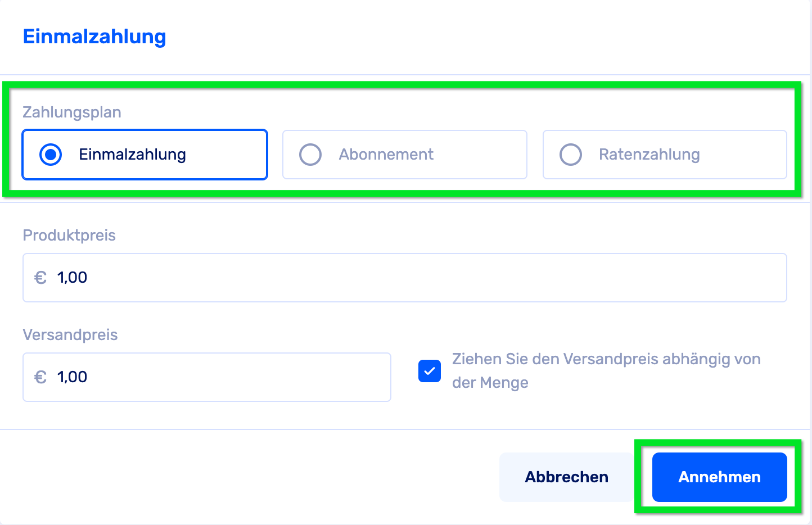Focus the Versandpreis input field
Screen dimensions: 812x525
pyautogui.click(x=225, y=377)
